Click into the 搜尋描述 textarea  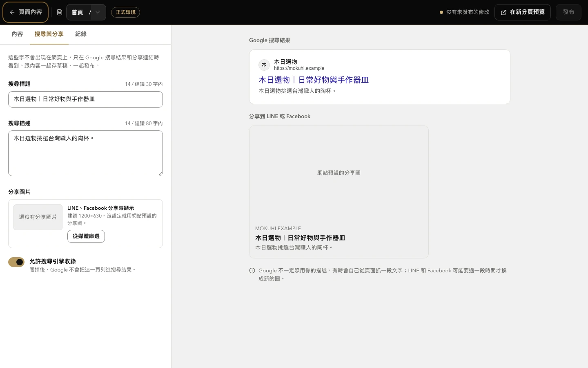tap(85, 153)
